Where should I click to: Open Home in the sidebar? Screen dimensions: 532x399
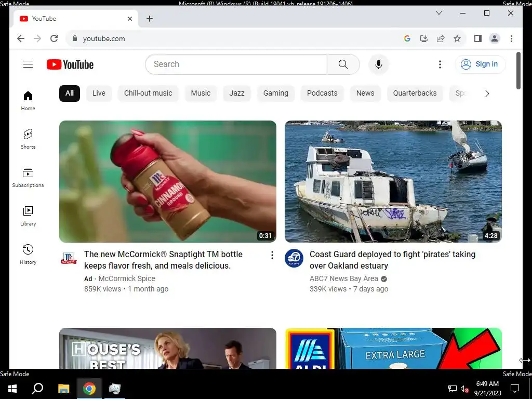pyautogui.click(x=28, y=101)
